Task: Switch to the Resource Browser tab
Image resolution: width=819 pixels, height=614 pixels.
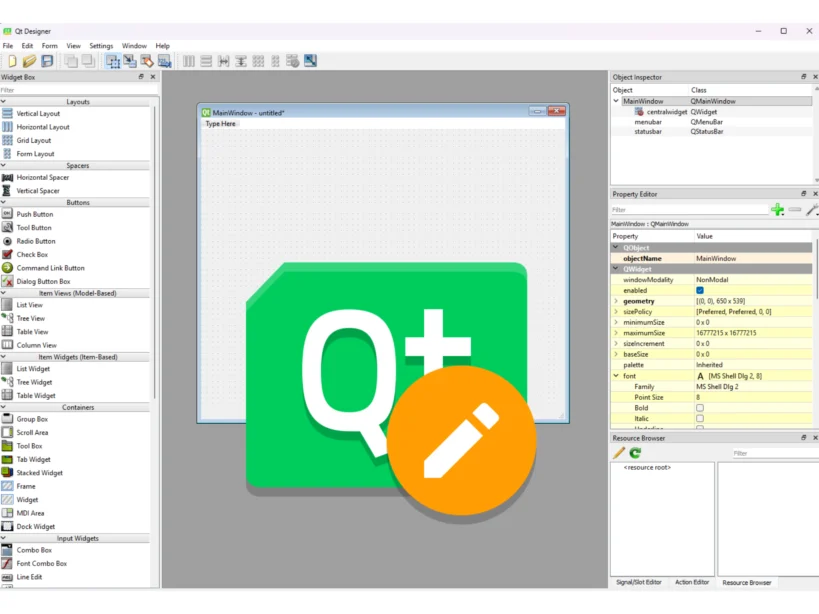Action: coord(747,583)
